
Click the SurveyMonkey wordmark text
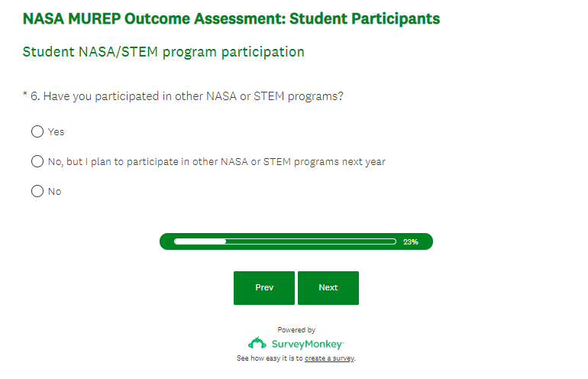308,345
